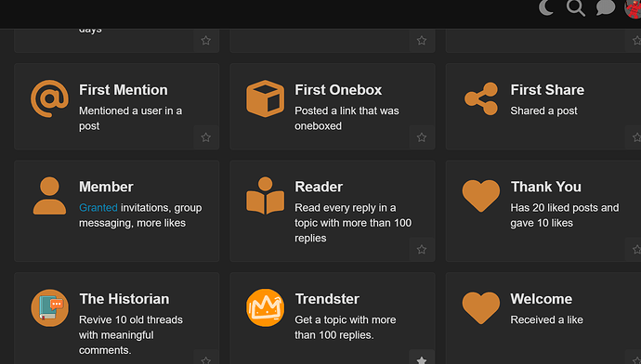Favorite the First Mention badge with star

click(205, 137)
